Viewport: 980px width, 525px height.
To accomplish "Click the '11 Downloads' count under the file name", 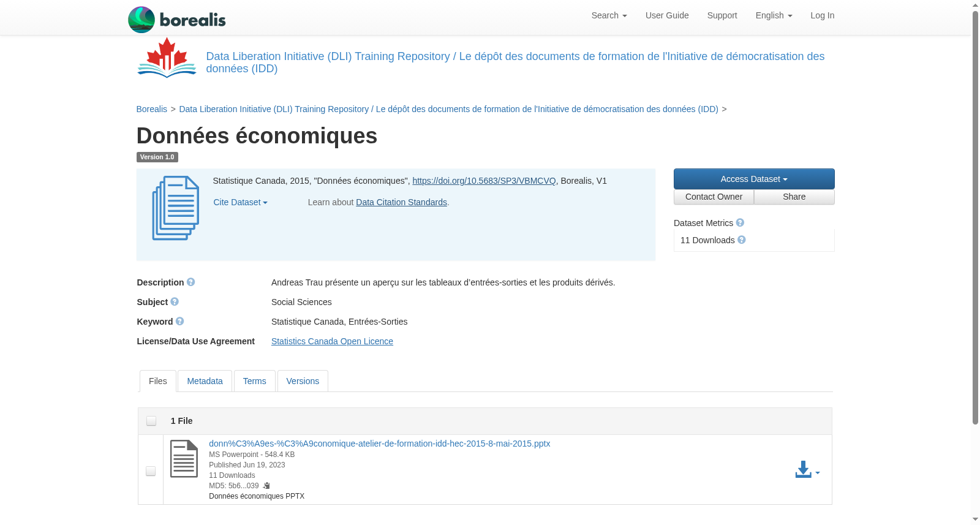I will coord(232,475).
